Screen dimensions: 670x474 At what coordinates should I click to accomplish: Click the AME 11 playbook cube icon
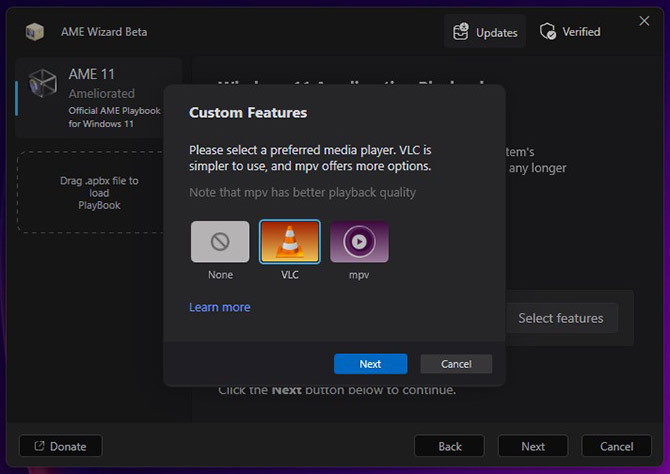[42, 83]
